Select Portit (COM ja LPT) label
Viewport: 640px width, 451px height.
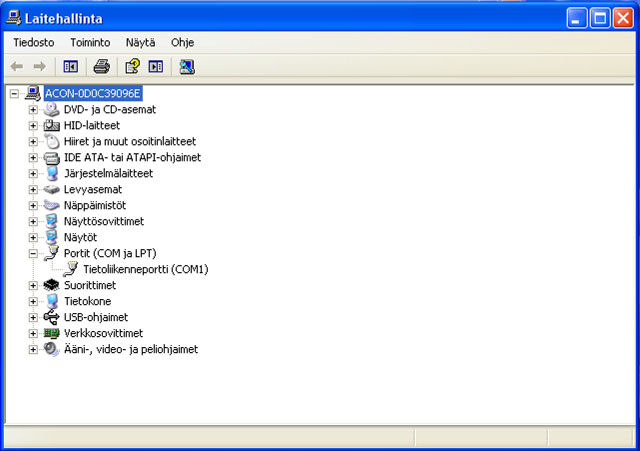pyautogui.click(x=110, y=253)
